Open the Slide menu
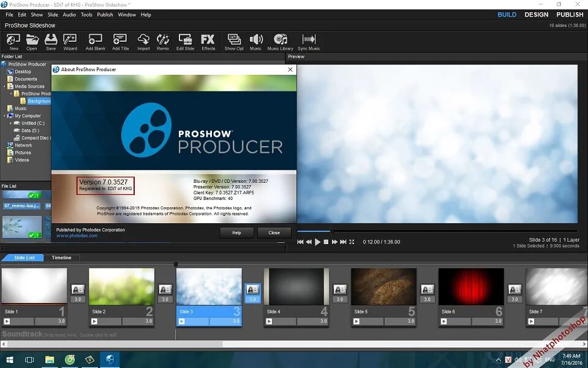The image size is (588, 368). [53, 15]
